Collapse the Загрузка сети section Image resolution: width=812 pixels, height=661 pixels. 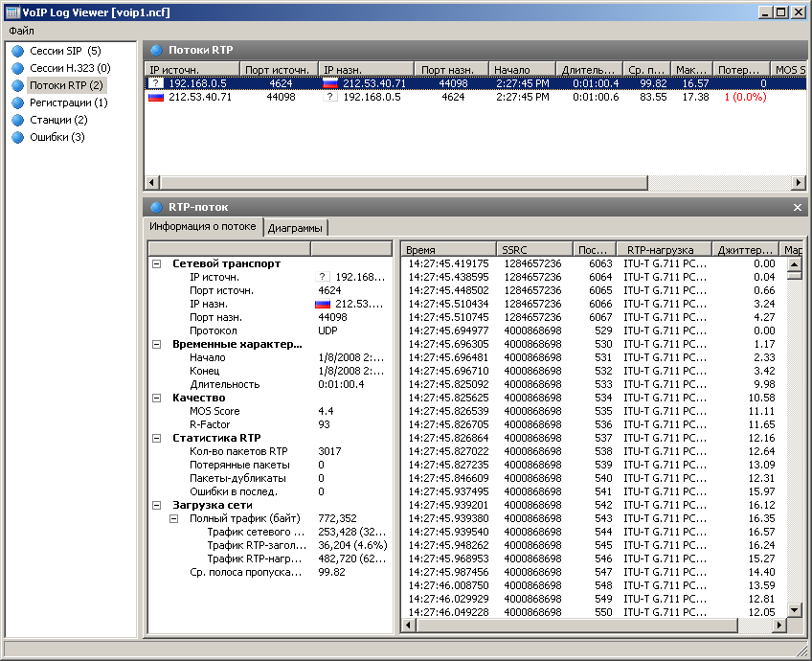tap(156, 505)
